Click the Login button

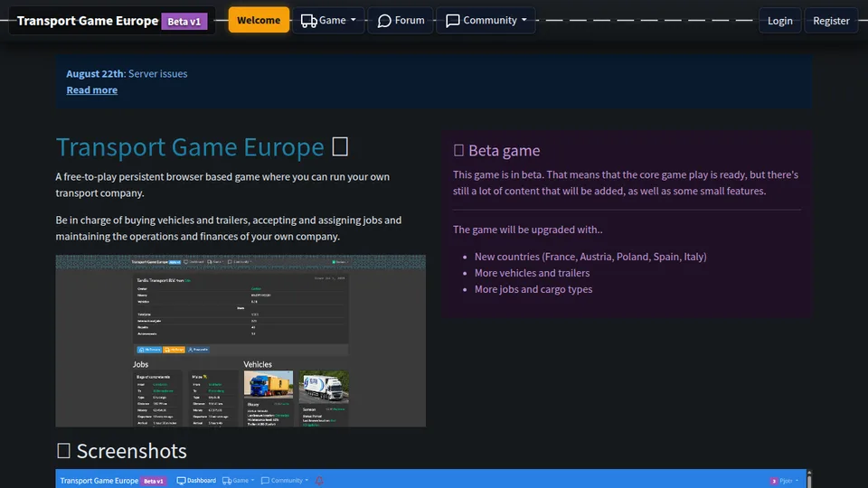[779, 21]
